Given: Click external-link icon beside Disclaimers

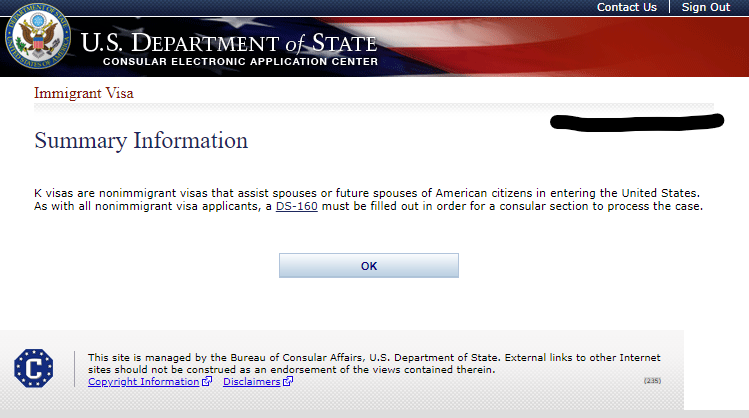Looking at the screenshot, I should pyautogui.click(x=288, y=381).
